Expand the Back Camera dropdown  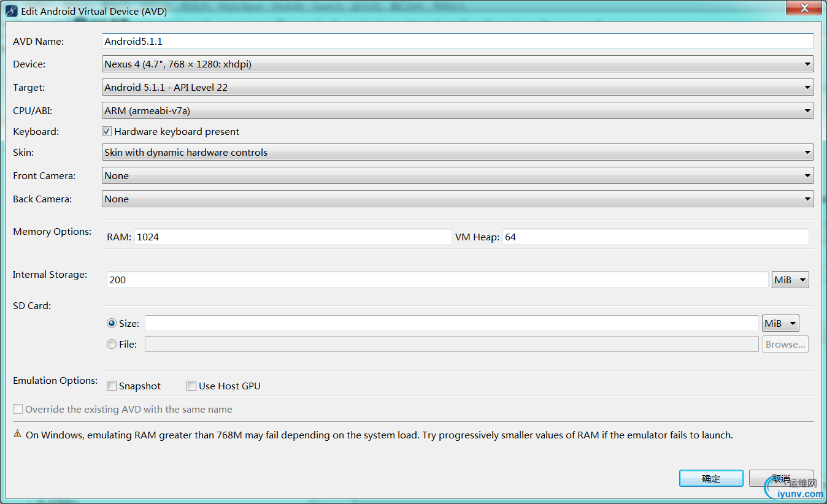[x=458, y=199]
